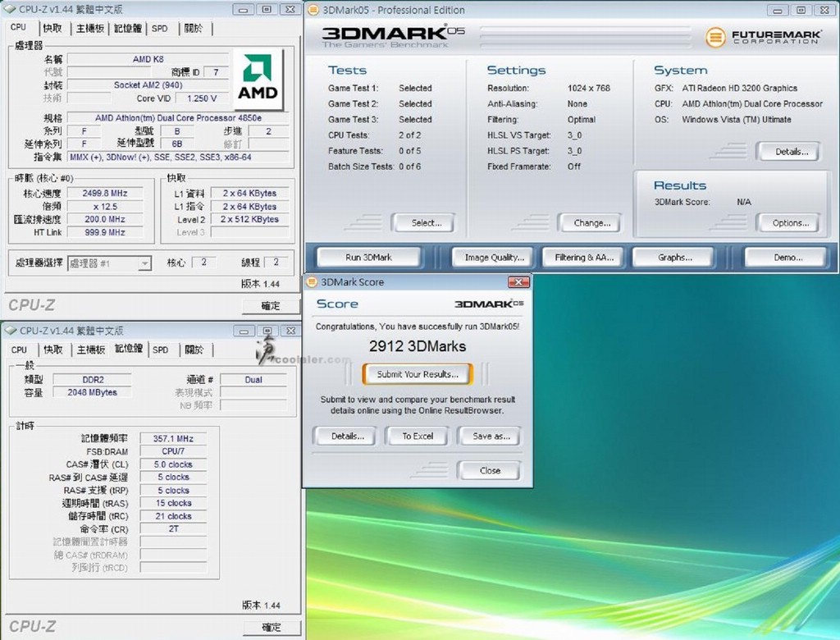Click the CPU/7 FSB:DRAM value
The height and width of the screenshot is (640, 840).
(173, 451)
